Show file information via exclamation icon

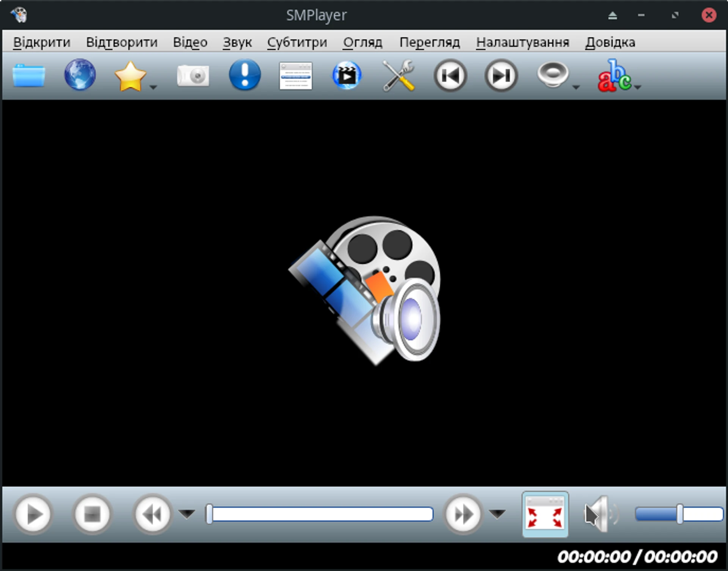pyautogui.click(x=245, y=75)
